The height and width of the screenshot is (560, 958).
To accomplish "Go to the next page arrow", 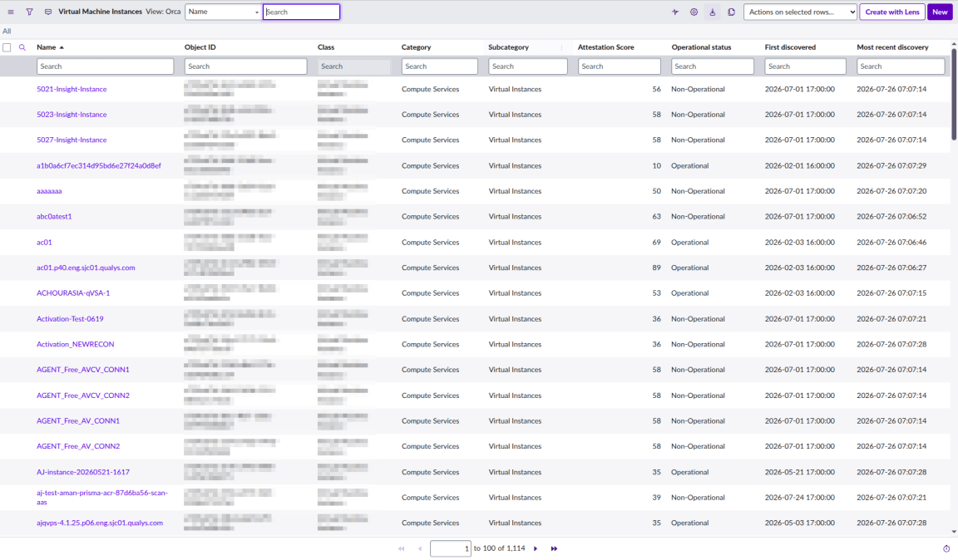I will pyautogui.click(x=536, y=548).
